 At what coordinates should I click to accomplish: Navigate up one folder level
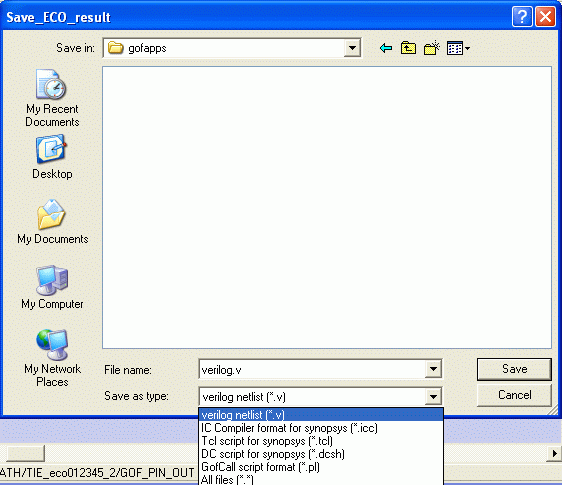[408, 48]
